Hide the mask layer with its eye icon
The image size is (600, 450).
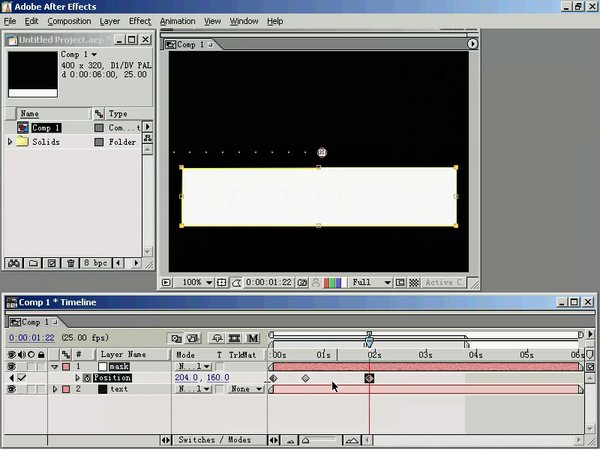(11, 367)
